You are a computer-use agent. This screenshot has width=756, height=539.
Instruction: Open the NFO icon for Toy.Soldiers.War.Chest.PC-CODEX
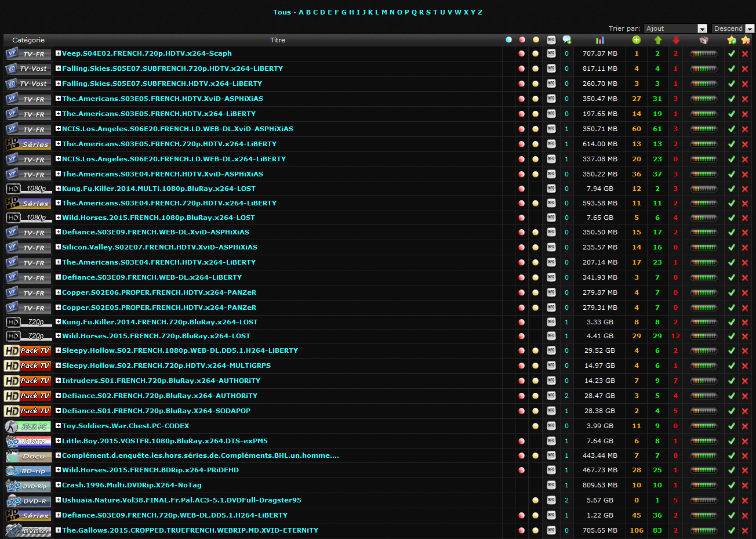[551, 426]
